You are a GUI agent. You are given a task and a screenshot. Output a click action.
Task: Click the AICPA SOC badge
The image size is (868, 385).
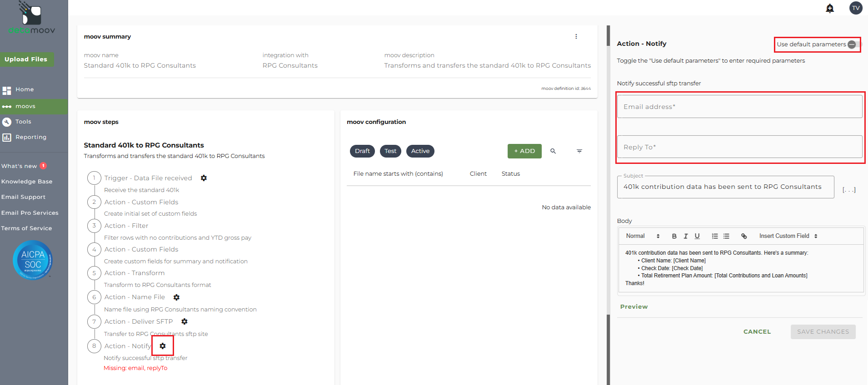coord(33,260)
